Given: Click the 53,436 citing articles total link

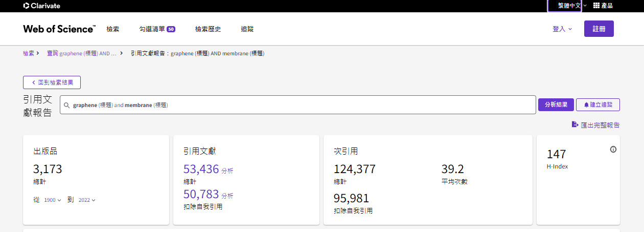Looking at the screenshot, I should pyautogui.click(x=201, y=169).
